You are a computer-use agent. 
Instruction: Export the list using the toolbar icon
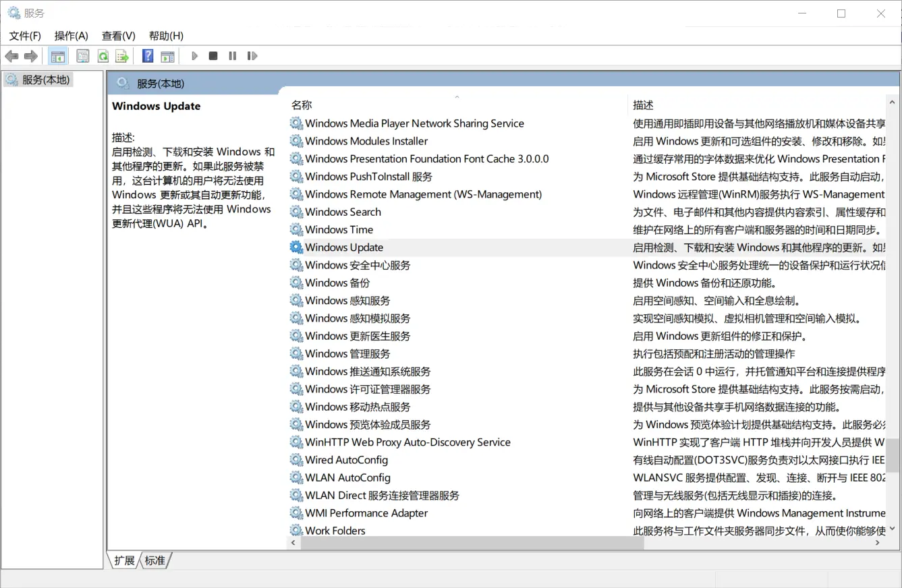tap(122, 56)
